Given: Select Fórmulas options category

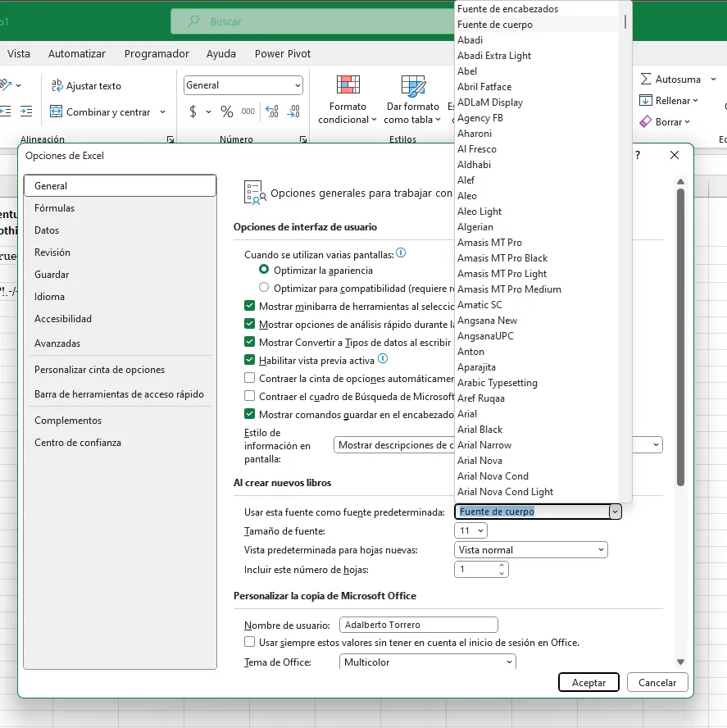Looking at the screenshot, I should click(x=120, y=208).
